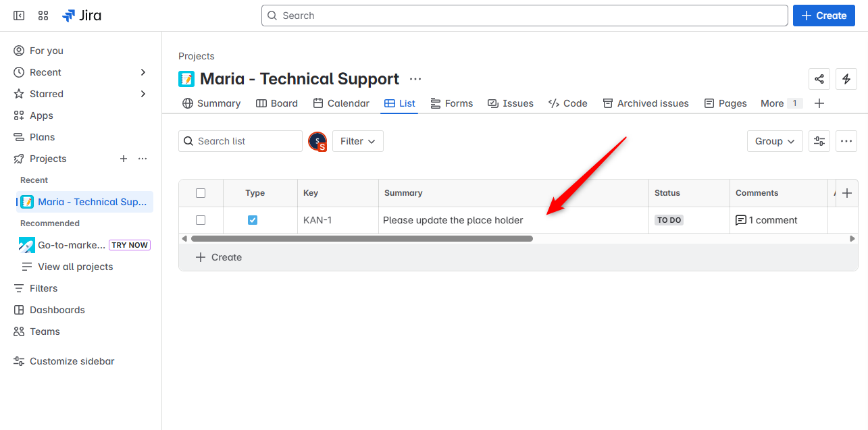Viewport: 868px width, 430px height.
Task: Open the app switcher grid icon
Action: tap(43, 16)
